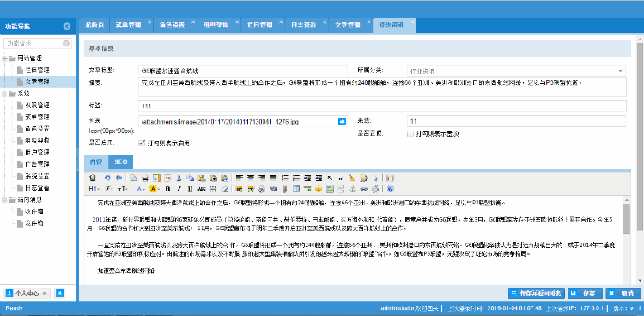Check the 打勾则表示置顶 checkbox
This screenshot has height=316, width=644.
(x=410, y=134)
